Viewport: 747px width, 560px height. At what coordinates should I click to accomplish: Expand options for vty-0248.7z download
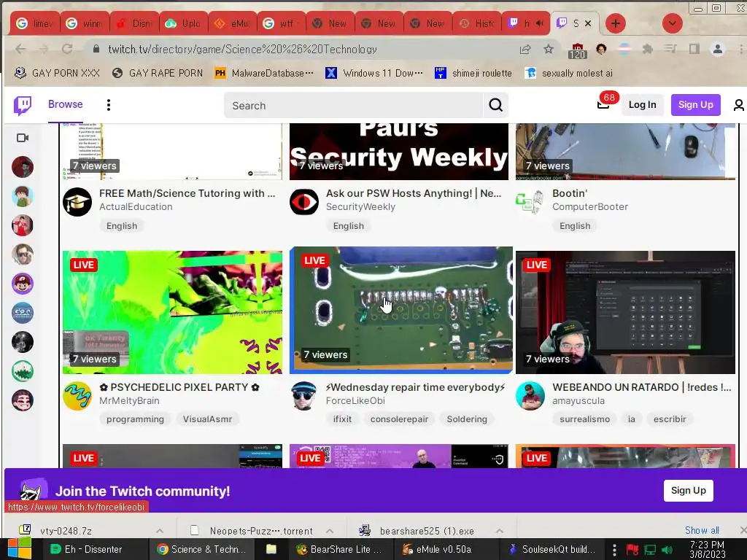[x=160, y=531]
